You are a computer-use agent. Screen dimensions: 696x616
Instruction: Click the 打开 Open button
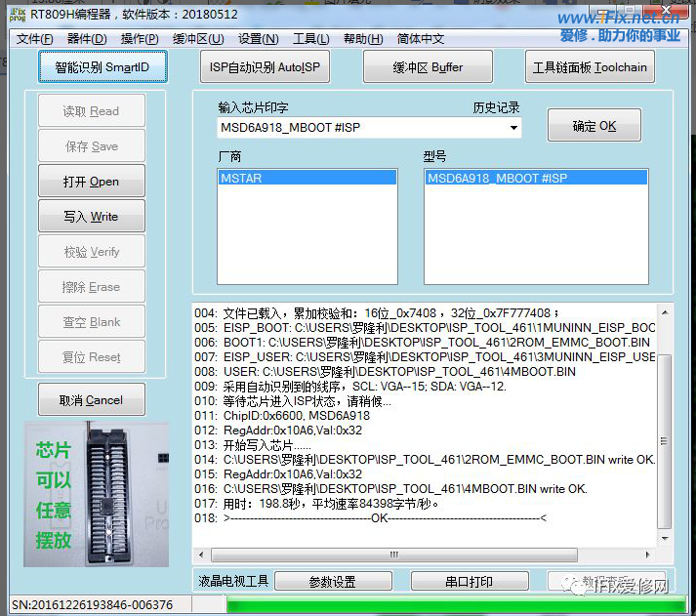92,182
